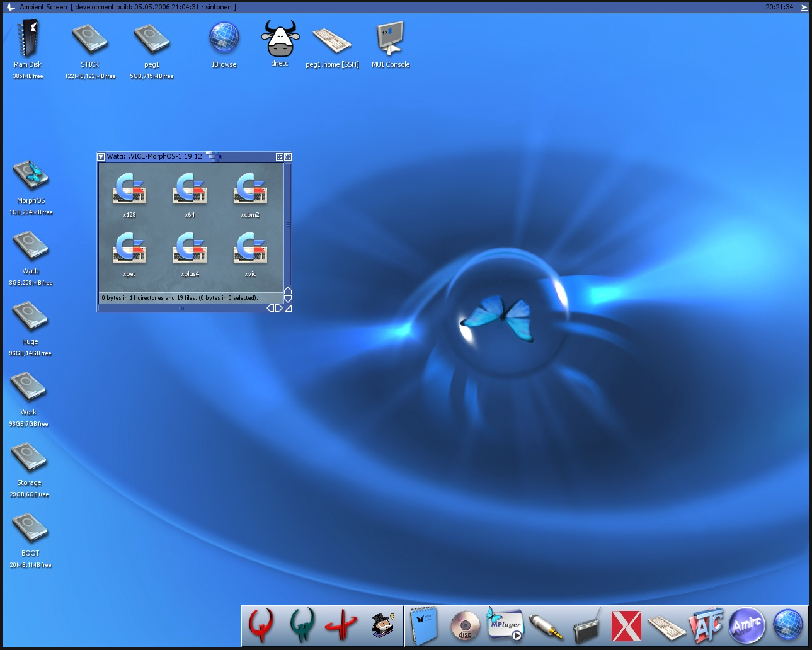Open the MorphOS butterfly drive icon
The image size is (812, 650).
(x=30, y=175)
